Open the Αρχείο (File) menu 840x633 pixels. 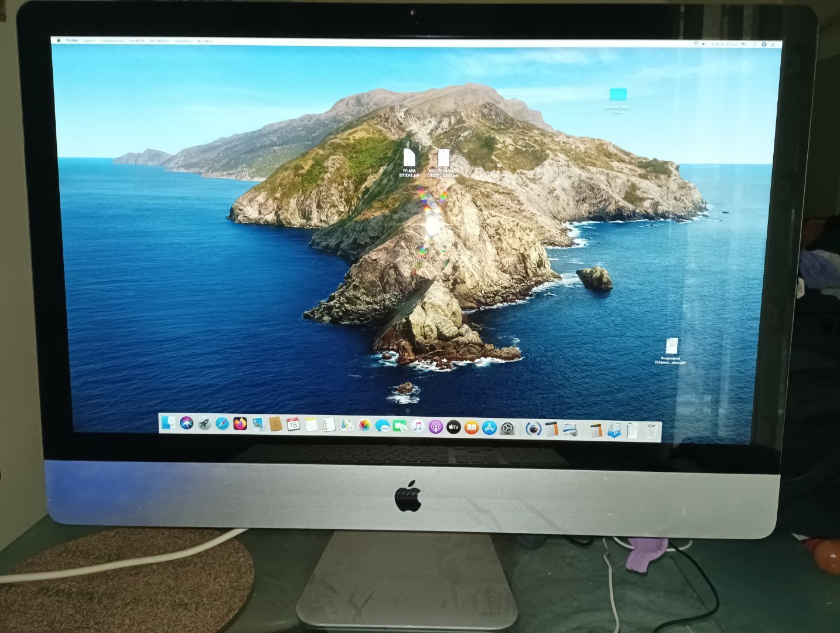(90, 40)
